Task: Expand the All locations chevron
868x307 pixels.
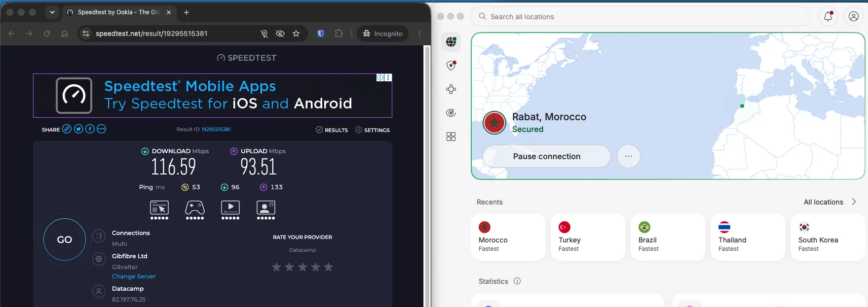Action: click(854, 202)
